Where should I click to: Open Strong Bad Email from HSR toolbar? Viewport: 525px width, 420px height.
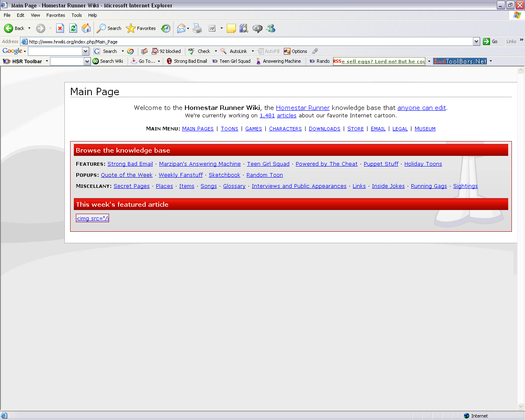(187, 61)
